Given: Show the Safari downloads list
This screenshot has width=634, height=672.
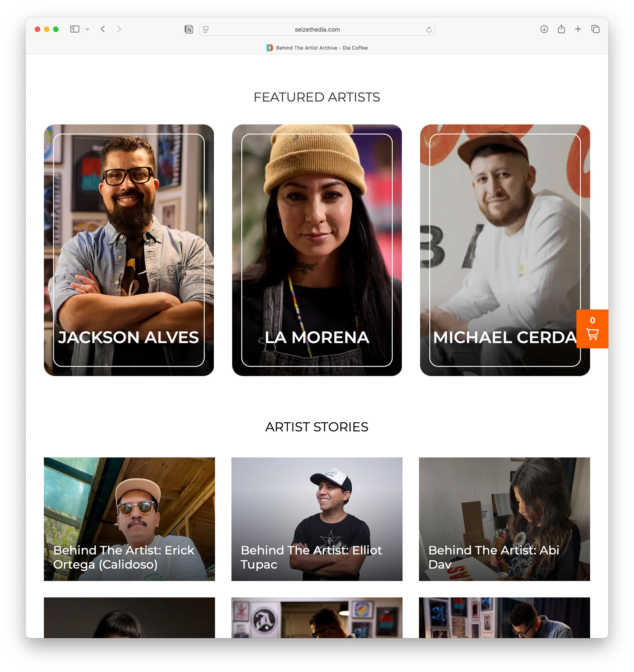Looking at the screenshot, I should (544, 29).
